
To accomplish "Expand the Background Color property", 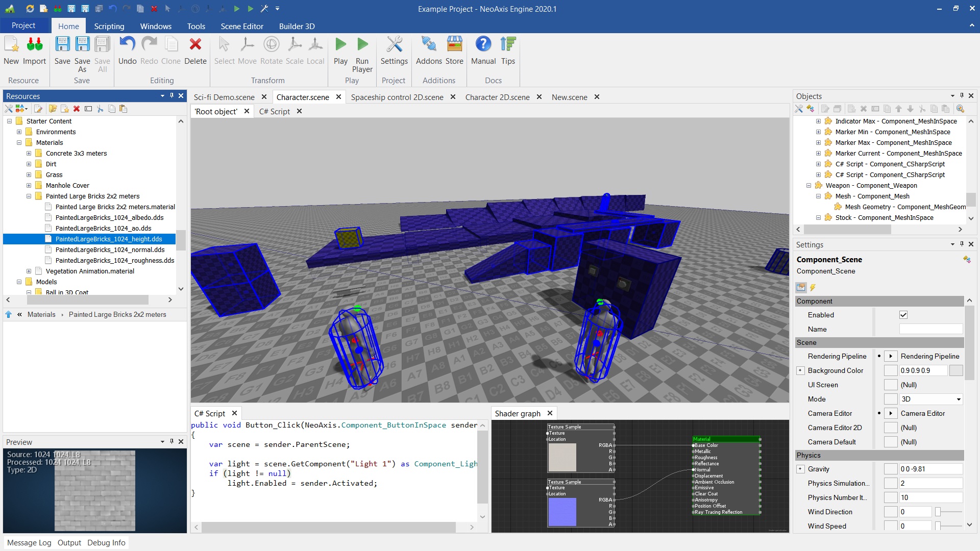I will (x=800, y=370).
